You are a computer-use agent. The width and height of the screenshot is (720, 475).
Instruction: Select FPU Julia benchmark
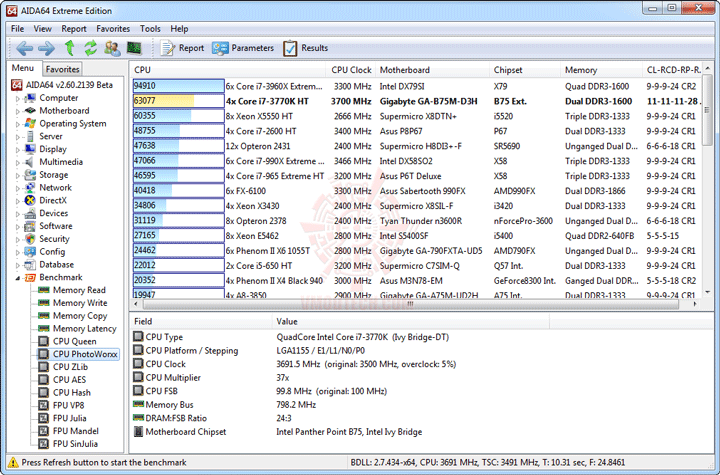(70, 418)
